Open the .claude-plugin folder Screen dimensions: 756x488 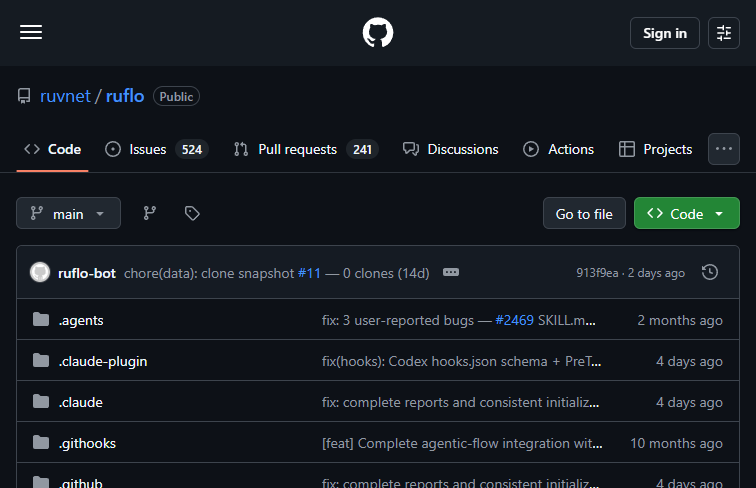click(x=103, y=361)
